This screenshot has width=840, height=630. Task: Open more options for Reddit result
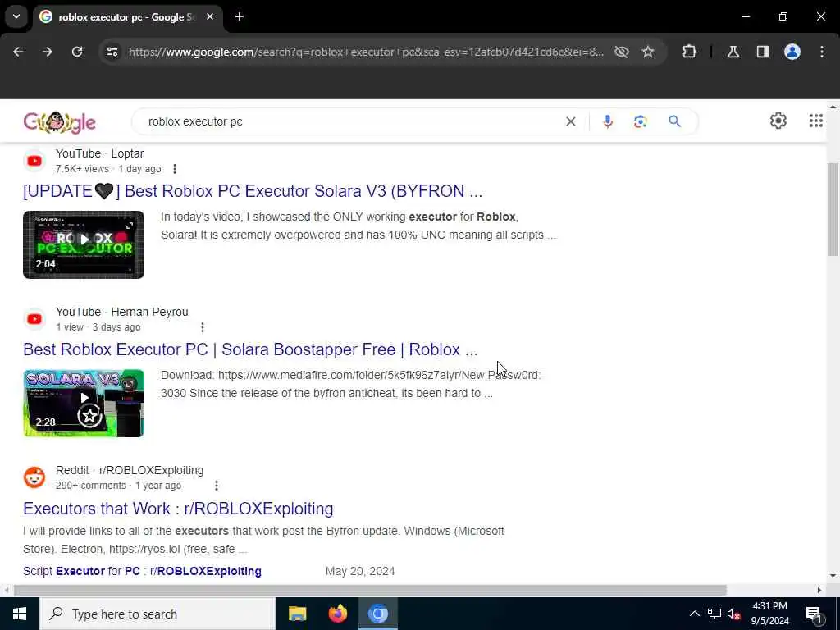click(x=216, y=486)
